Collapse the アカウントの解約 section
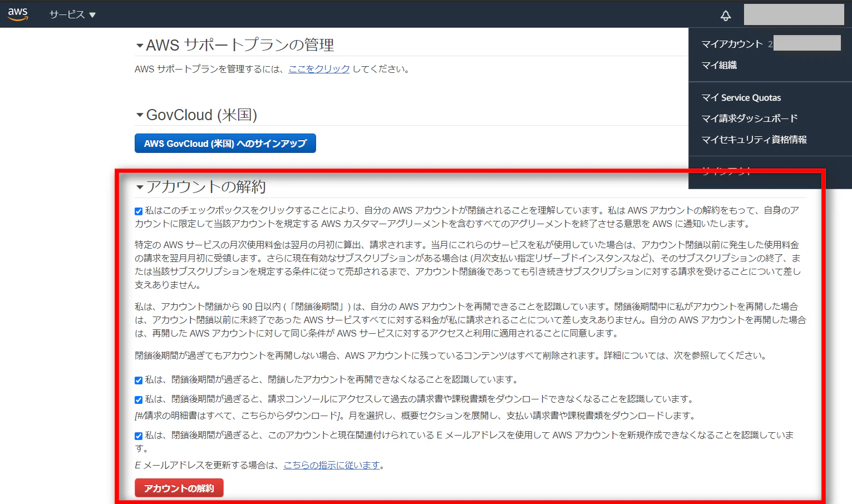852x504 pixels. pos(140,187)
